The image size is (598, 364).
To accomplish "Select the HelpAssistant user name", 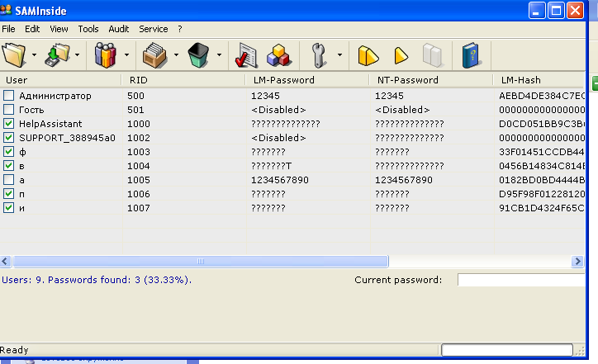I will click(x=50, y=124).
